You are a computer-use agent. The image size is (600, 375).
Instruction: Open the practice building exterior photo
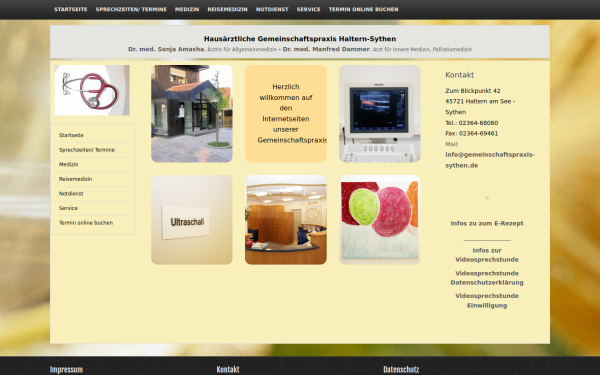click(192, 114)
